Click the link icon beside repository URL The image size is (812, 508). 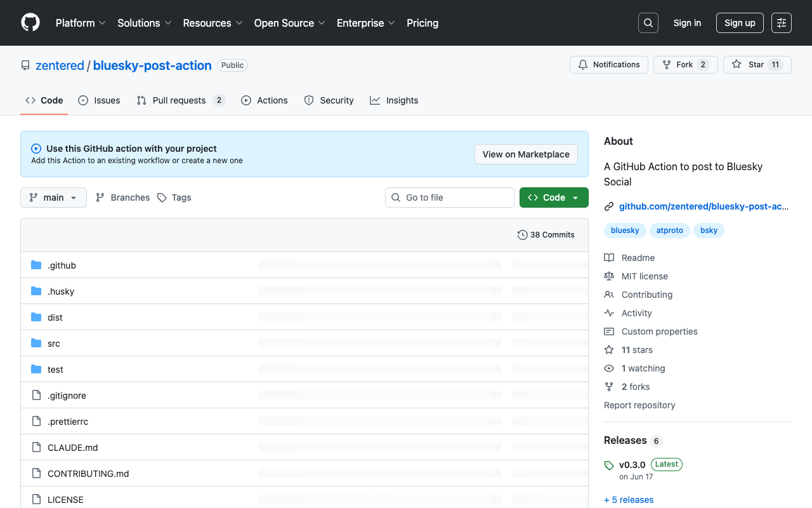pyautogui.click(x=609, y=206)
